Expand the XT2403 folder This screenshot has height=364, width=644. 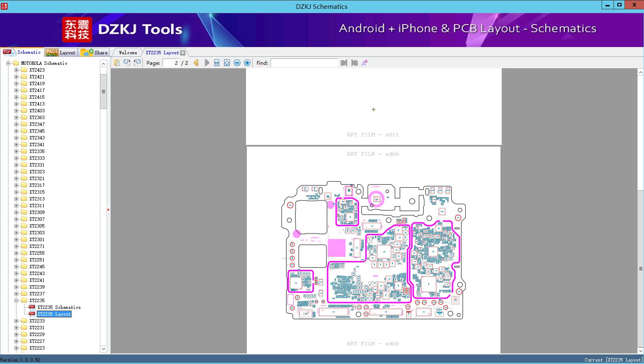(16, 111)
